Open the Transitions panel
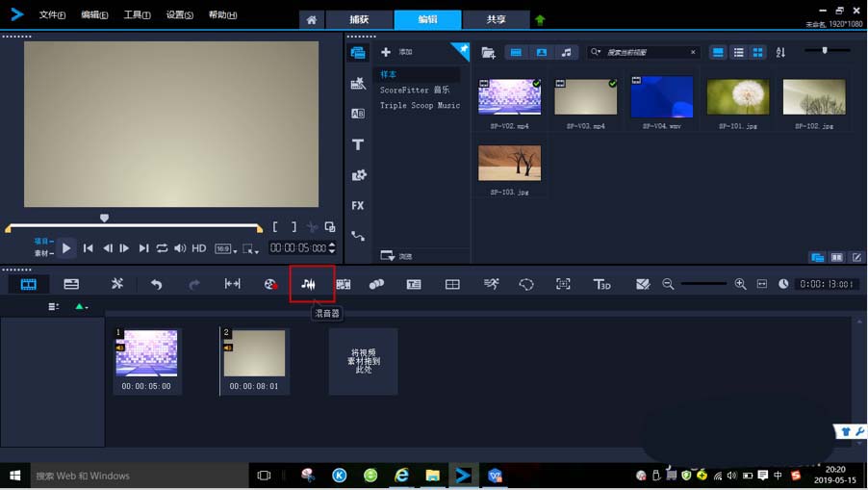This screenshot has height=490, width=868. click(358, 114)
